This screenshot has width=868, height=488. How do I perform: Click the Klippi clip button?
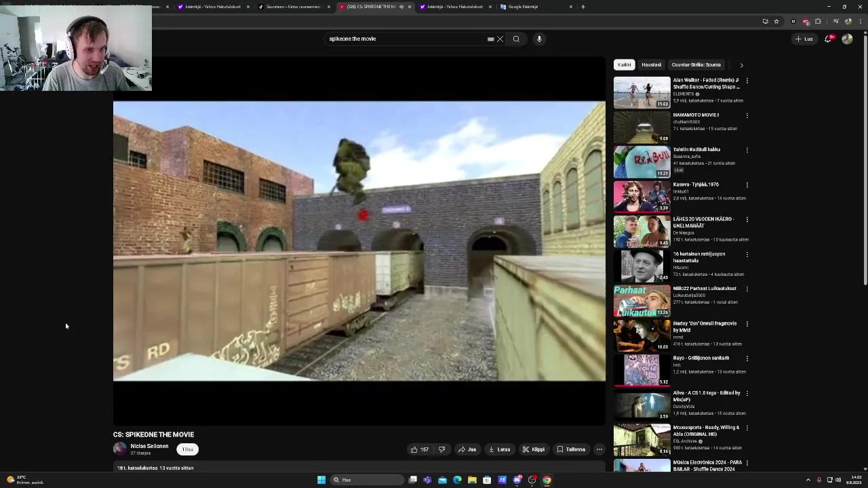533,449
